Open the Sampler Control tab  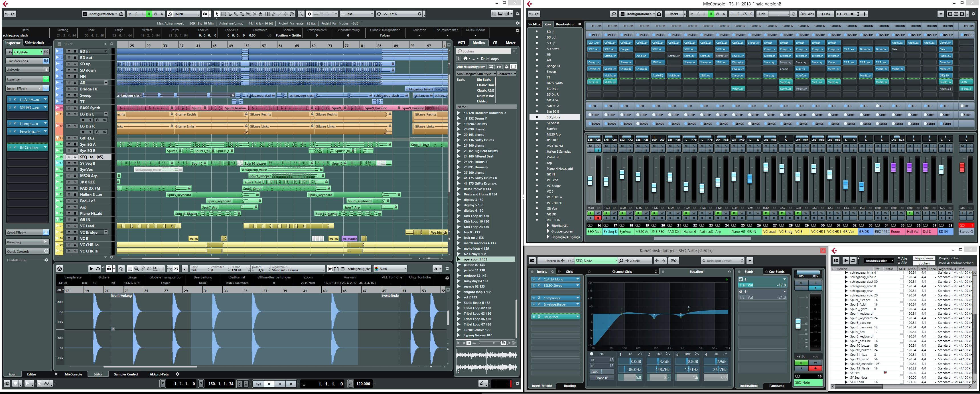point(126,374)
